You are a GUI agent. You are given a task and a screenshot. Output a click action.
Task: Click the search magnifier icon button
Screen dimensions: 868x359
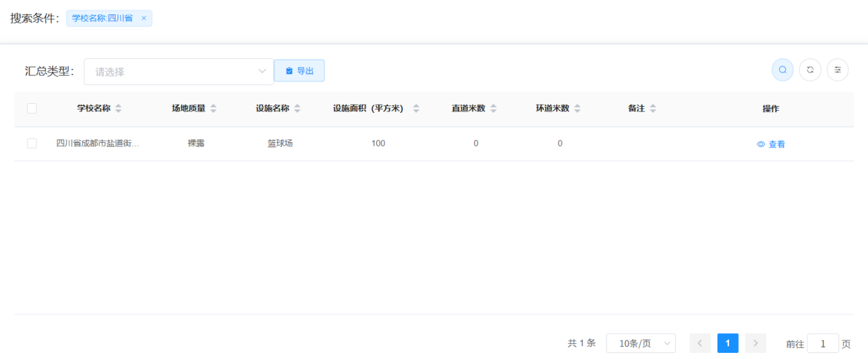click(782, 70)
